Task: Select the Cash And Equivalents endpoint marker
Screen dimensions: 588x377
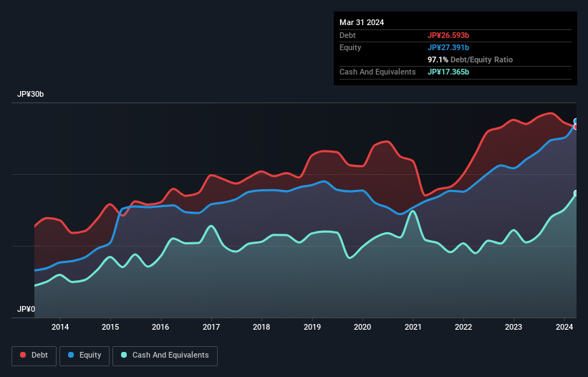Action: coord(576,194)
